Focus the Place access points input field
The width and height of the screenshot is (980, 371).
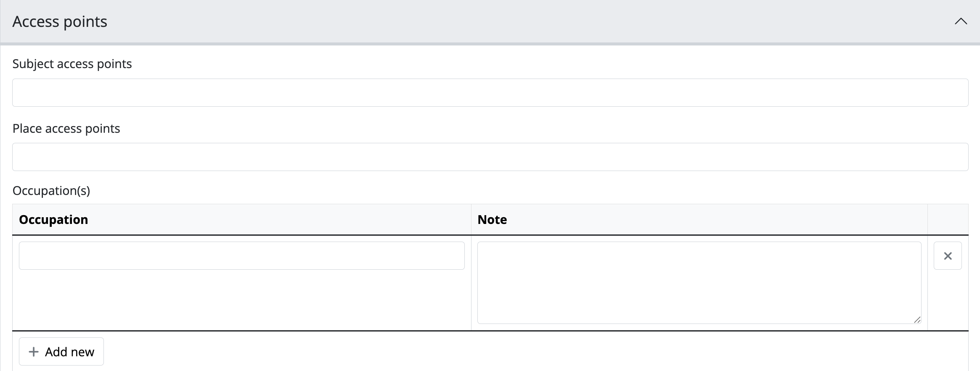490,157
